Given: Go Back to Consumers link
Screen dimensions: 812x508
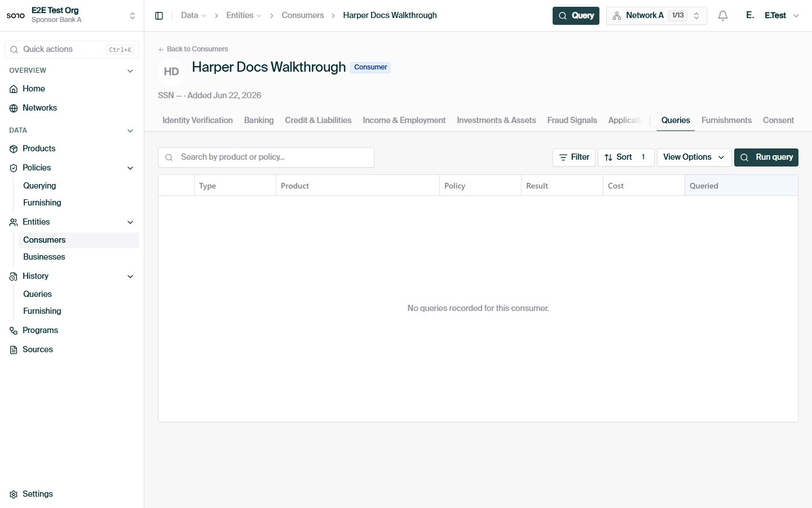Looking at the screenshot, I should pyautogui.click(x=193, y=49).
